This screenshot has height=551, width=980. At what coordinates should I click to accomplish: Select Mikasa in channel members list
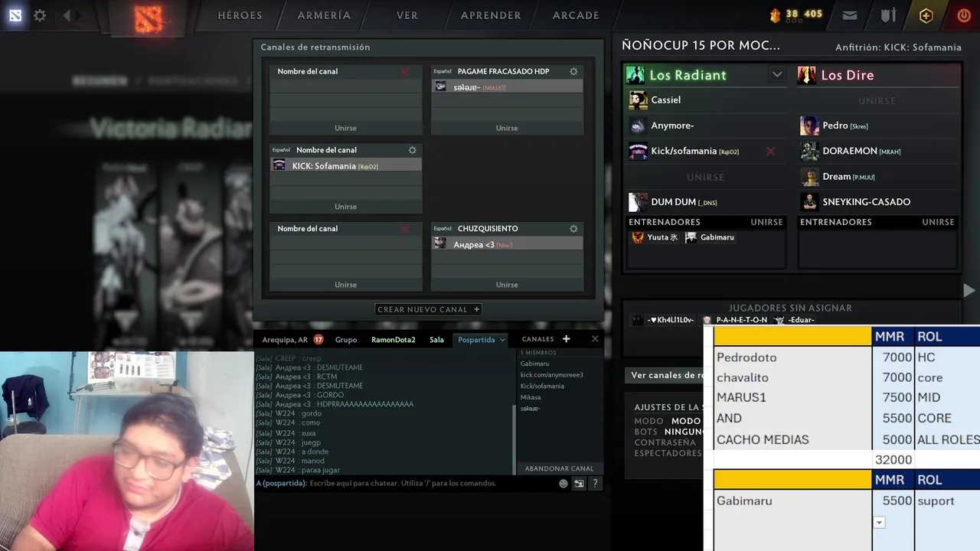point(531,397)
